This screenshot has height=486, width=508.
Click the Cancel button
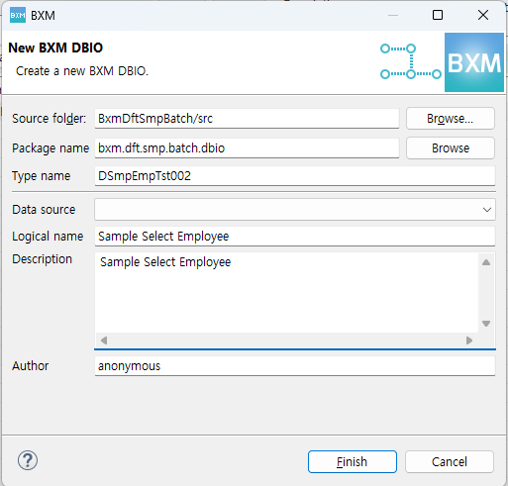click(449, 462)
